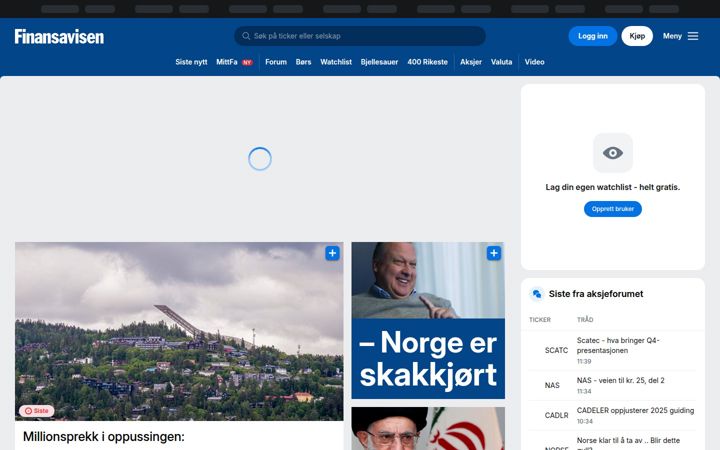Viewport: 720px width, 450px height.
Task: Click the SCATC ticker
Action: (557, 350)
